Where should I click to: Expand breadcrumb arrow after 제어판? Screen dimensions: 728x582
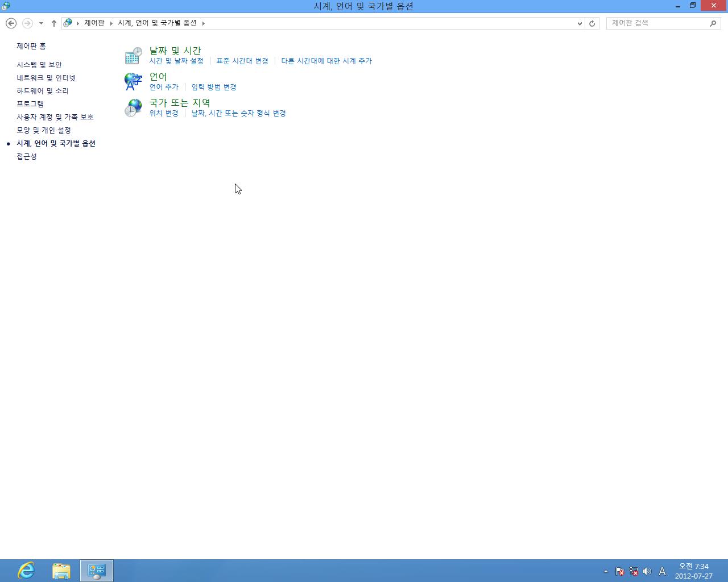click(111, 23)
